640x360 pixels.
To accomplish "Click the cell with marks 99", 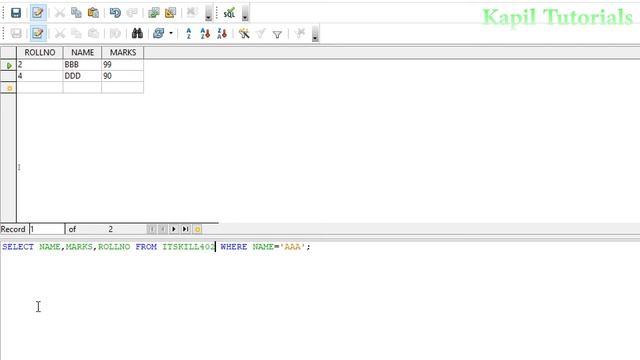I will [x=123, y=64].
